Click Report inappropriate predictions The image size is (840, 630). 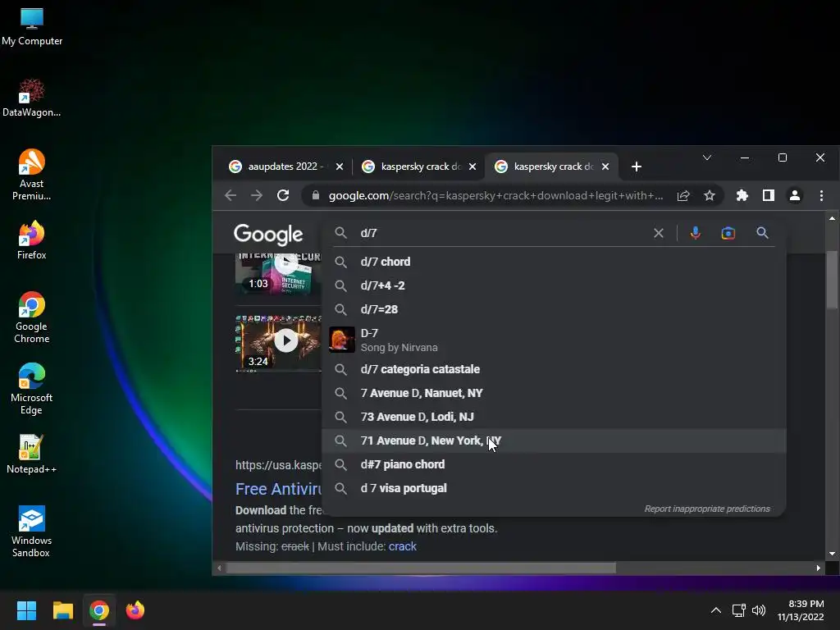pos(707,509)
